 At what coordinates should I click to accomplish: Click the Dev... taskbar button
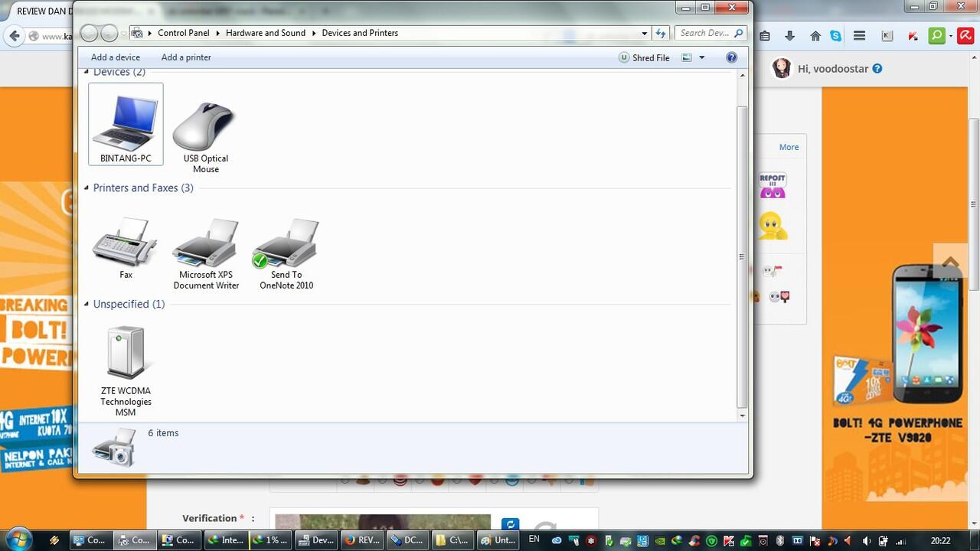coord(315,540)
